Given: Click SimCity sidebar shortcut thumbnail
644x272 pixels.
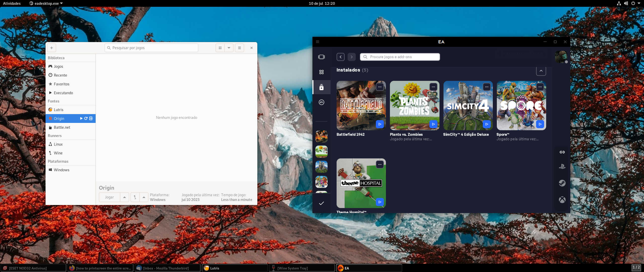Looking at the screenshot, I should [321, 167].
